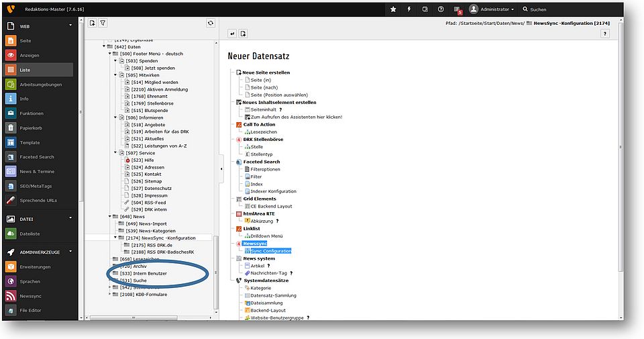The height and width of the screenshot is (339, 644).
Task: Click the filter icon above page tree
Action: [x=103, y=23]
